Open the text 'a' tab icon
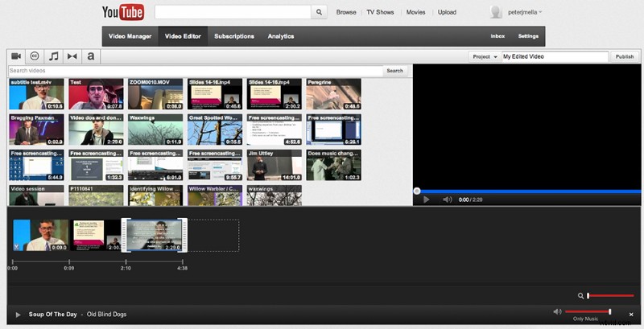644x329 pixels. tap(91, 56)
